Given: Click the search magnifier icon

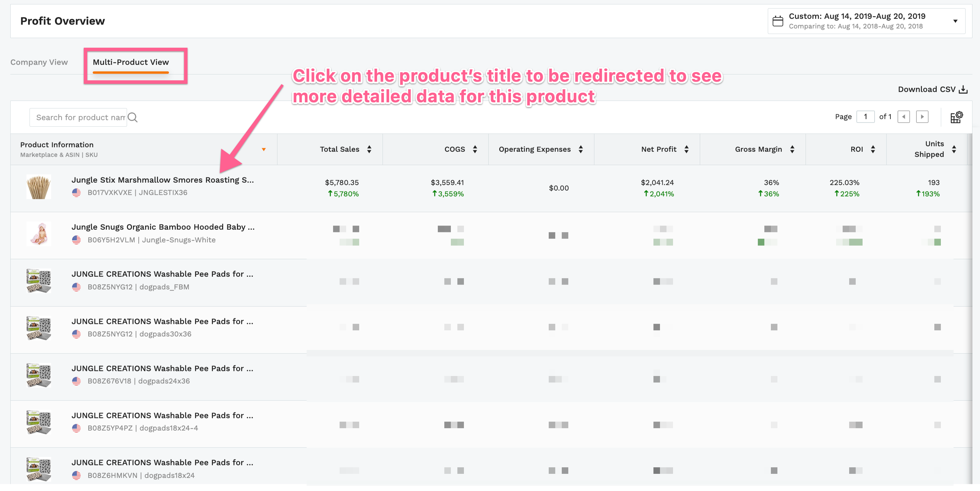Looking at the screenshot, I should [133, 117].
